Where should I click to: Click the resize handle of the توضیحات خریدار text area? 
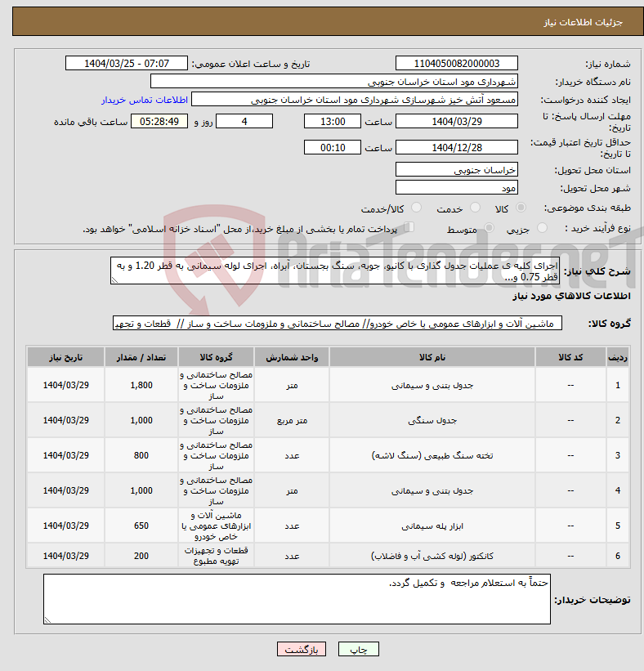click(x=47, y=620)
